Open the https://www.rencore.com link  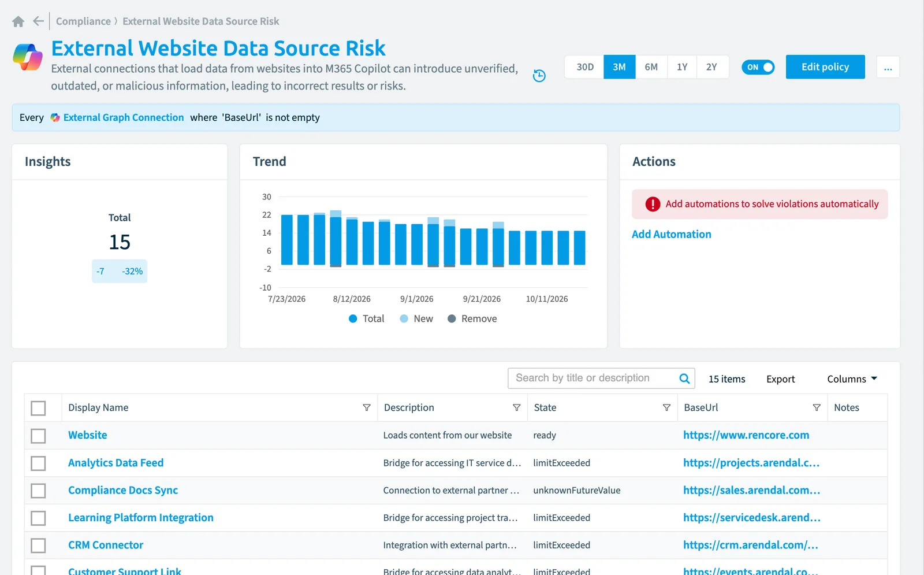coord(746,435)
